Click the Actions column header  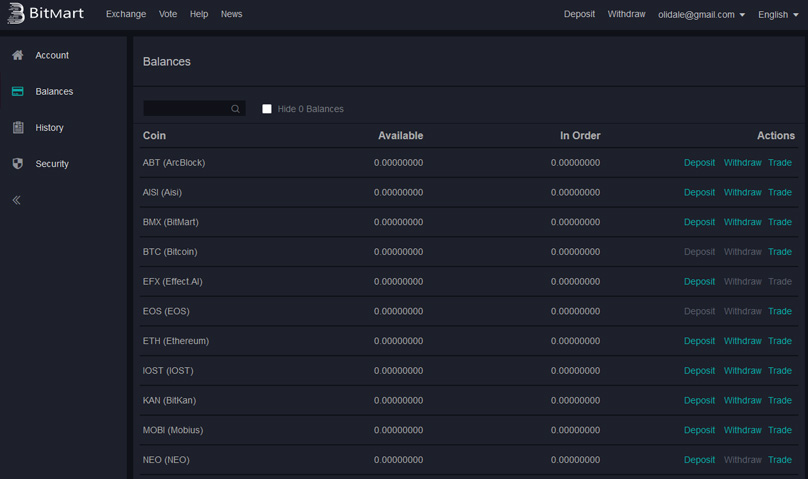[x=776, y=135]
